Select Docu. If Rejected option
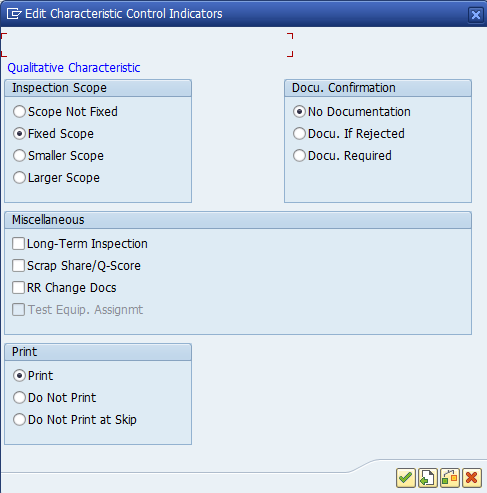This screenshot has width=487, height=493. pos(299,134)
